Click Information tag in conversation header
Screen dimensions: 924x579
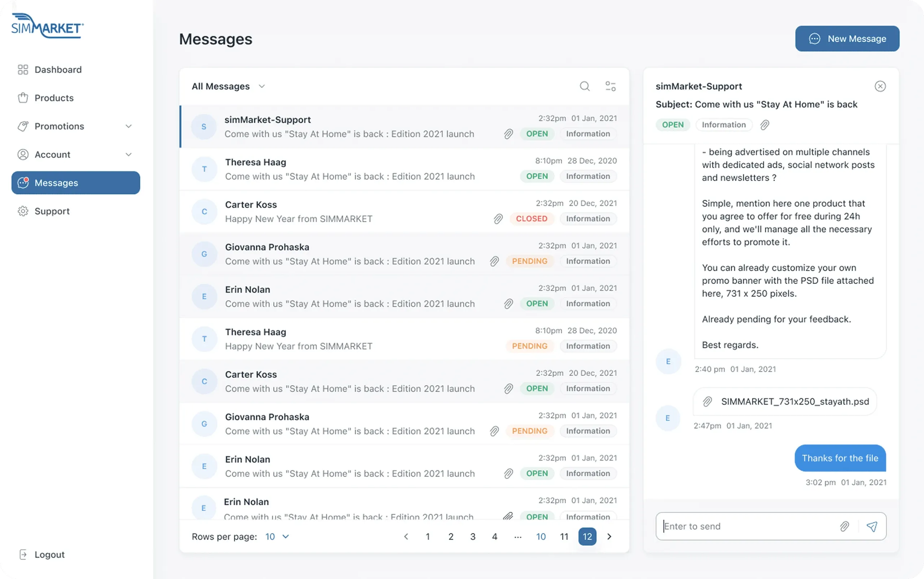click(x=724, y=125)
